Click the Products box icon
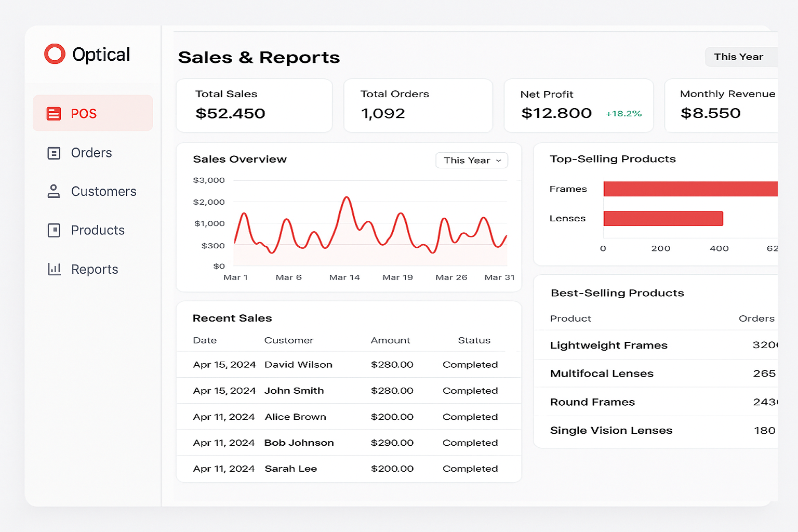The width and height of the screenshot is (798, 532). coord(54,230)
